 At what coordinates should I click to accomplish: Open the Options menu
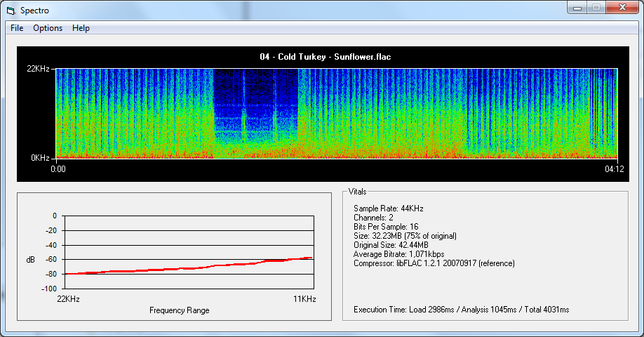(x=48, y=28)
